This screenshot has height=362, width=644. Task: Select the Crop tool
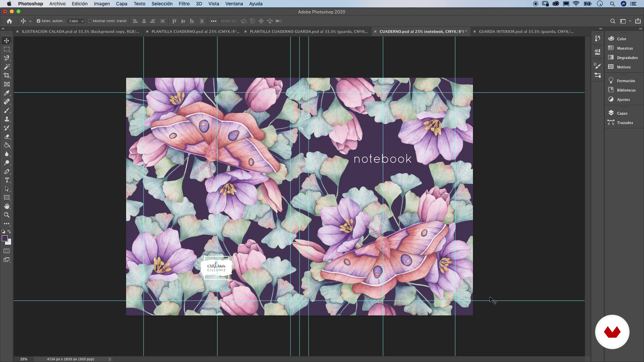coord(7,75)
